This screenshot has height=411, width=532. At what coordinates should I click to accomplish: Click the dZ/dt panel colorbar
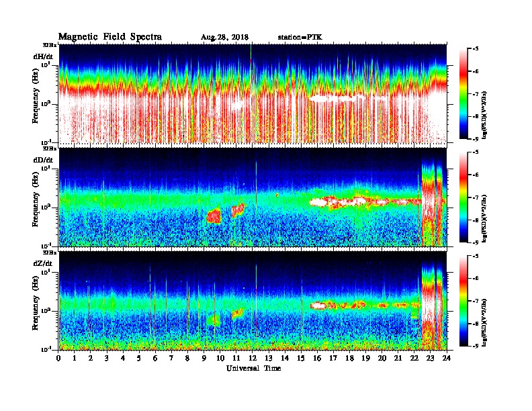(463, 301)
